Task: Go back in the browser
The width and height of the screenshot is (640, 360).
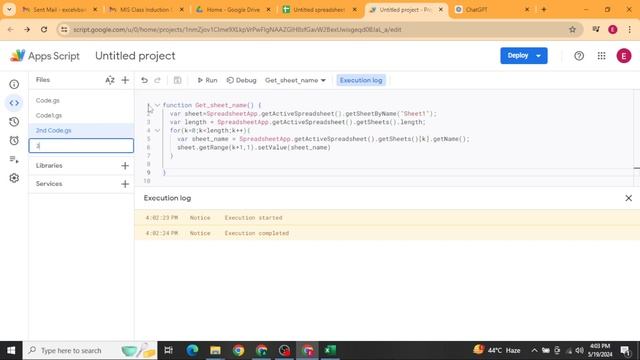Action: click(x=11, y=29)
